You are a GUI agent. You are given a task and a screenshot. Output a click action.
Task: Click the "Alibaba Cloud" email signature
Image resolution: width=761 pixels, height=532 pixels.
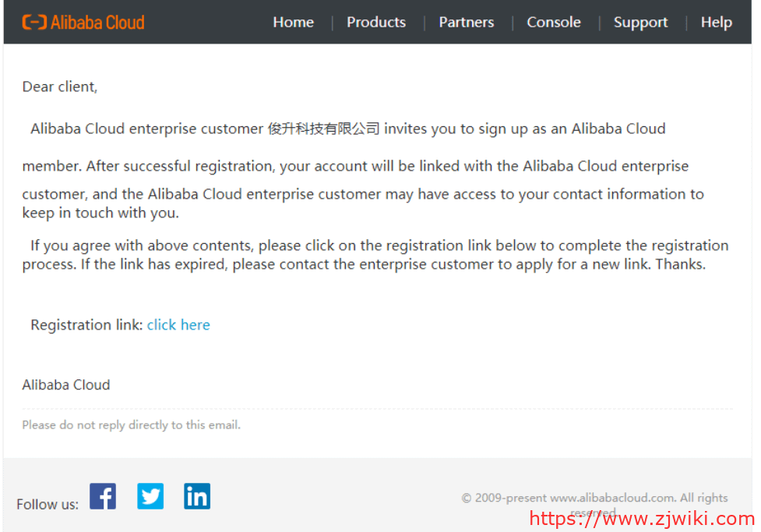click(x=66, y=385)
